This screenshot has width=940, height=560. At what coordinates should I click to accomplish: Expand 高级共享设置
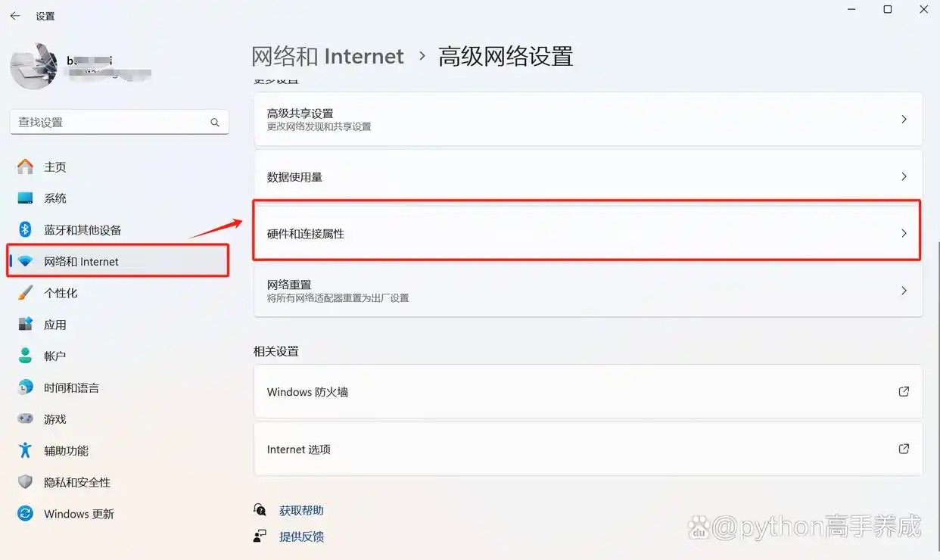coord(589,119)
